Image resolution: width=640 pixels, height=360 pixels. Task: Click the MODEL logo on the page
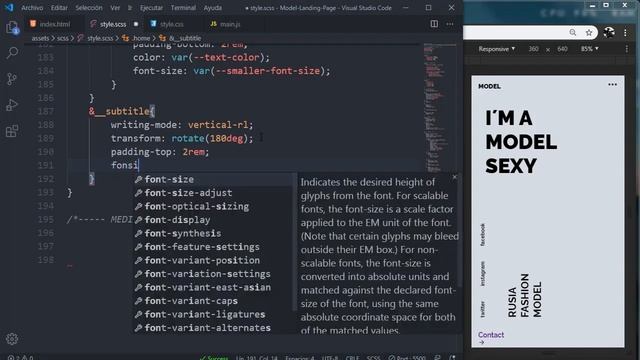pos(489,86)
